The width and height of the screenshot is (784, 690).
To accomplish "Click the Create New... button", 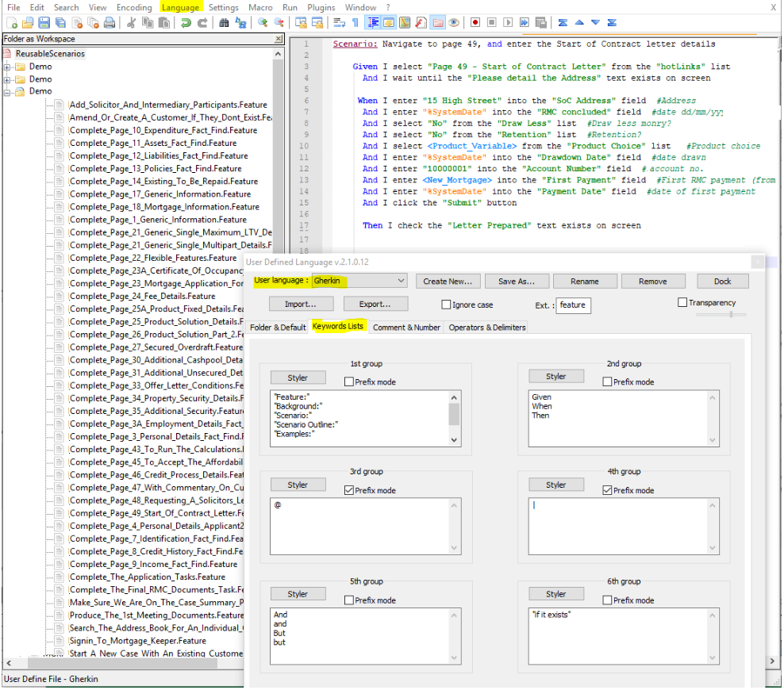I will (448, 281).
